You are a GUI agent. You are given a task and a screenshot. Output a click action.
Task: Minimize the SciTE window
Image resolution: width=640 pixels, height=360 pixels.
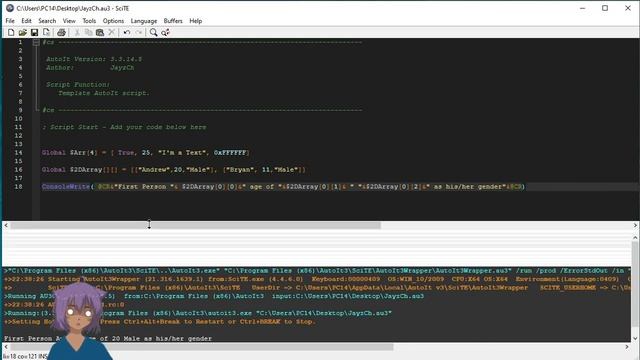[582, 8]
